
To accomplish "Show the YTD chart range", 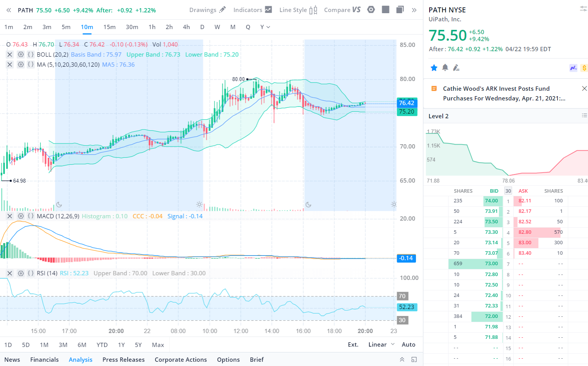I will [102, 345].
